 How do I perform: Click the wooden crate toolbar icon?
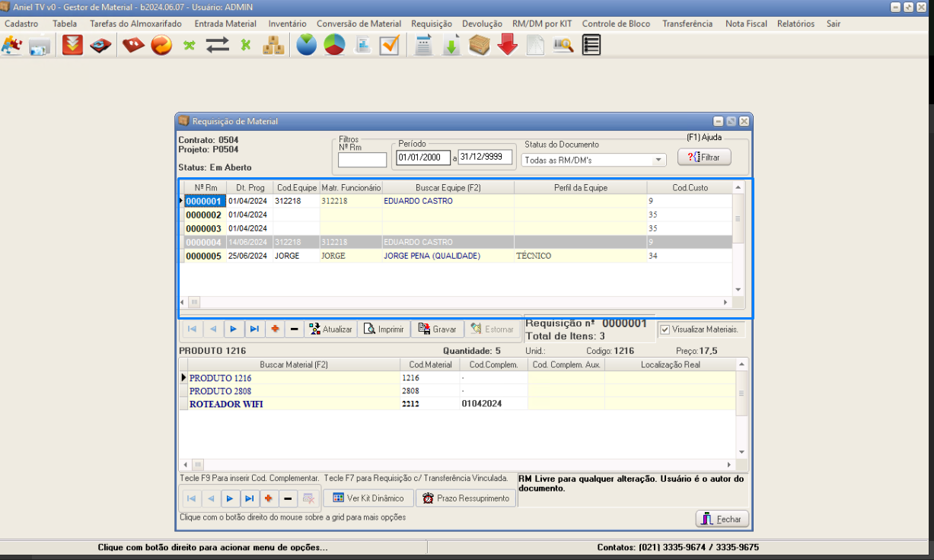tap(480, 46)
